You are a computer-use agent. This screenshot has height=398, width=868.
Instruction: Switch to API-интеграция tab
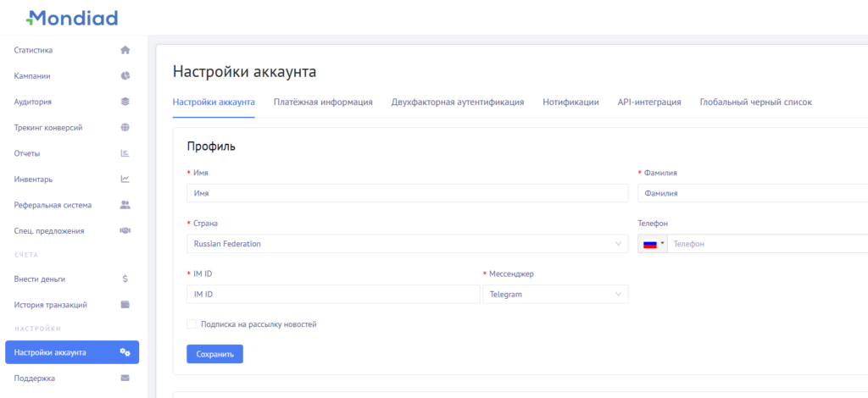pyautogui.click(x=649, y=102)
